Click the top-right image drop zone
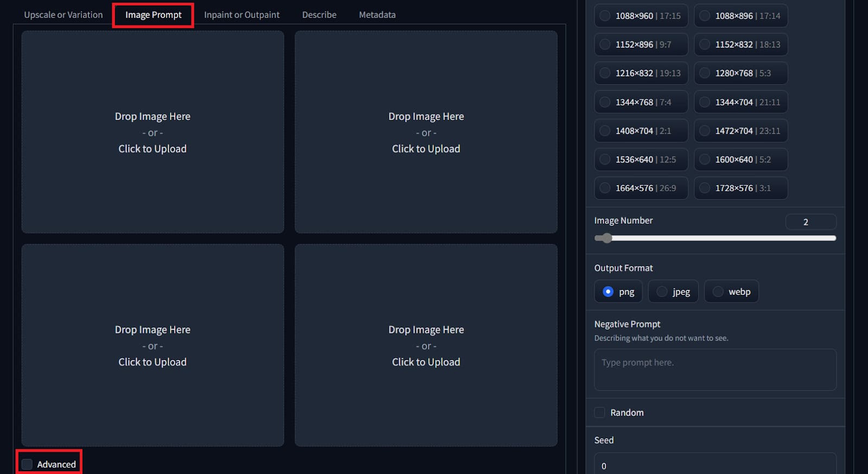 point(426,132)
